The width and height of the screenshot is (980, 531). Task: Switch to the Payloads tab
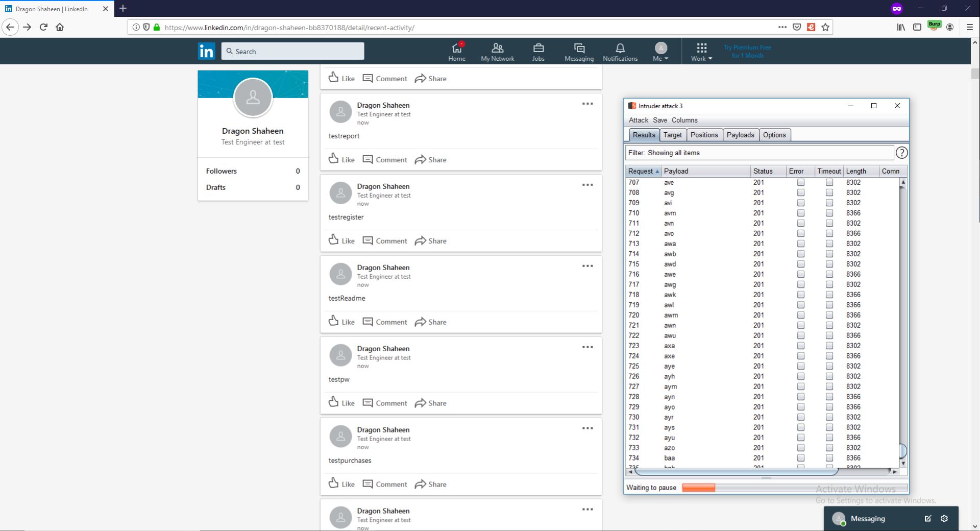[740, 135]
